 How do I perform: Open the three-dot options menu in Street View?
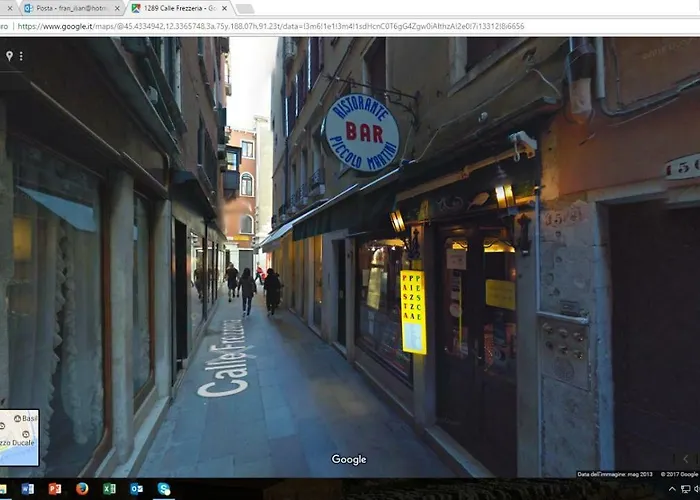tap(21, 56)
